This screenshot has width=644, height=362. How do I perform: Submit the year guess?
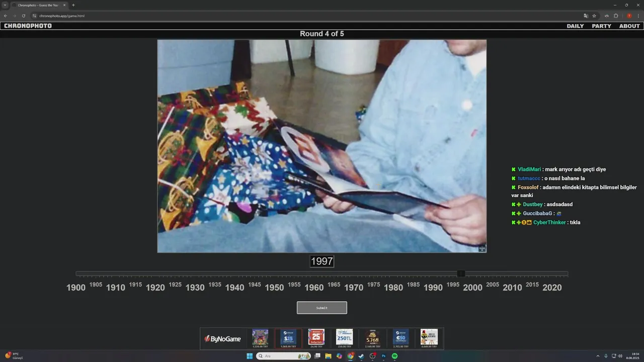point(321,308)
